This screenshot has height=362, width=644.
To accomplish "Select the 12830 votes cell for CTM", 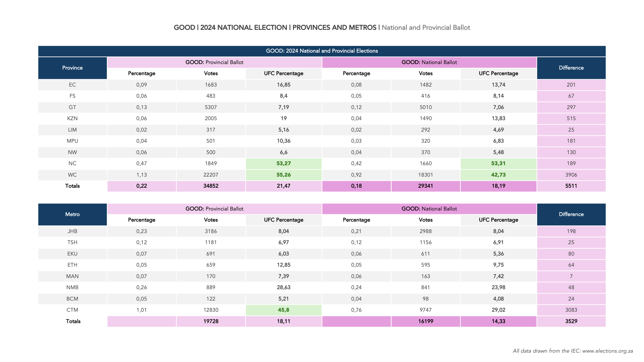I will (211, 310).
